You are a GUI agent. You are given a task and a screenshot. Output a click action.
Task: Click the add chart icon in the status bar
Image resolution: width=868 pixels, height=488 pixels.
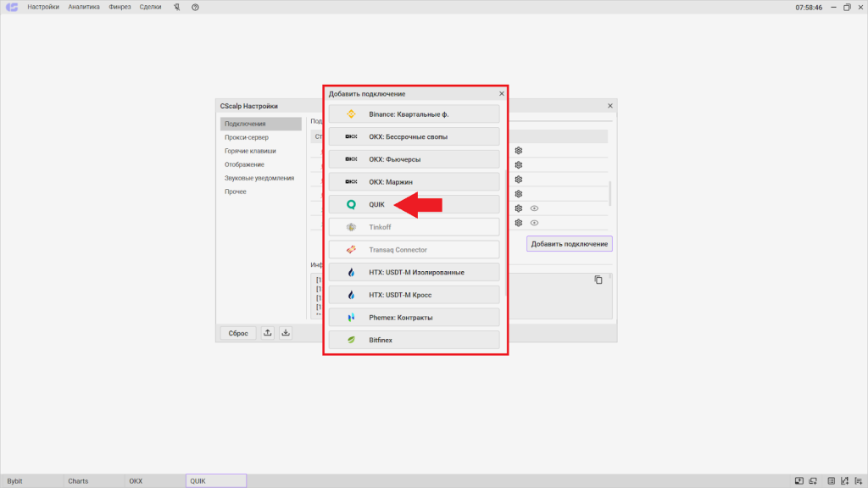pos(845,481)
